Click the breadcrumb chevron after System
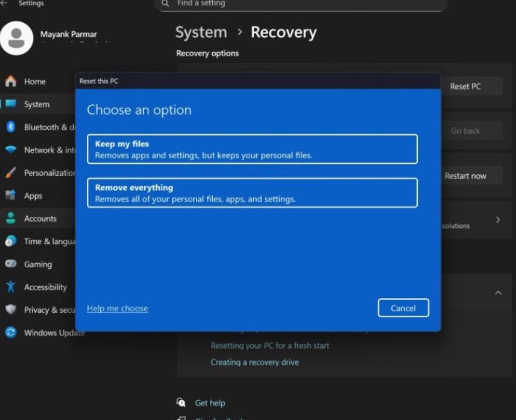 (x=239, y=33)
